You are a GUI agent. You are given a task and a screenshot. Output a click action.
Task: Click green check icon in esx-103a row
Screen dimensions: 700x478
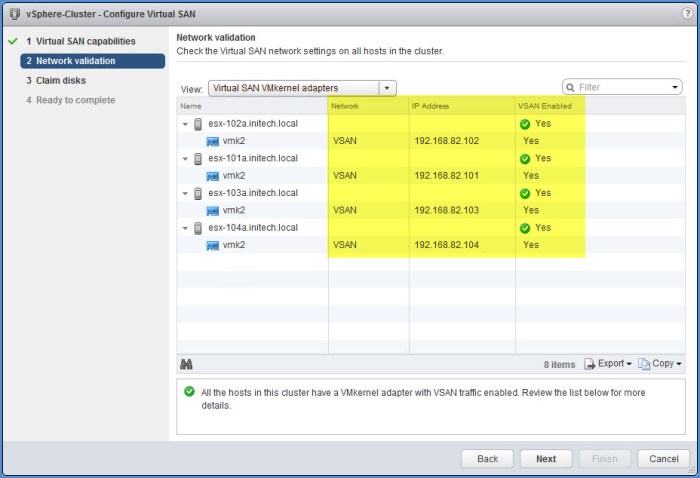(x=525, y=193)
